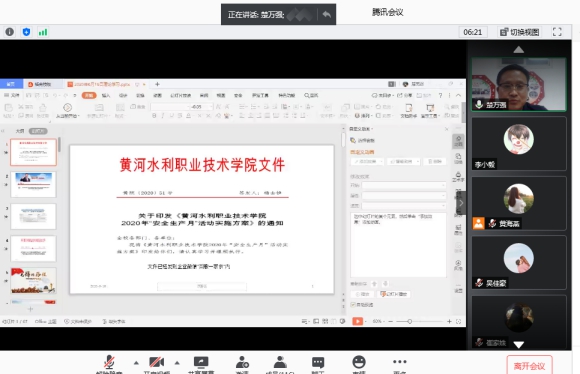The height and width of the screenshot is (374, 580).
Task: Expand video options arrow beside camera
Action: tap(177, 363)
